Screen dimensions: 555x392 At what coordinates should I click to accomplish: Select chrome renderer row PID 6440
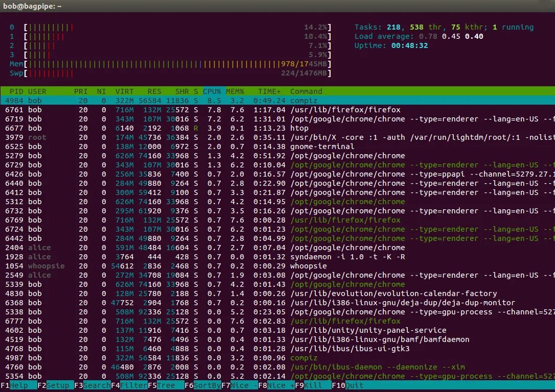click(x=277, y=183)
